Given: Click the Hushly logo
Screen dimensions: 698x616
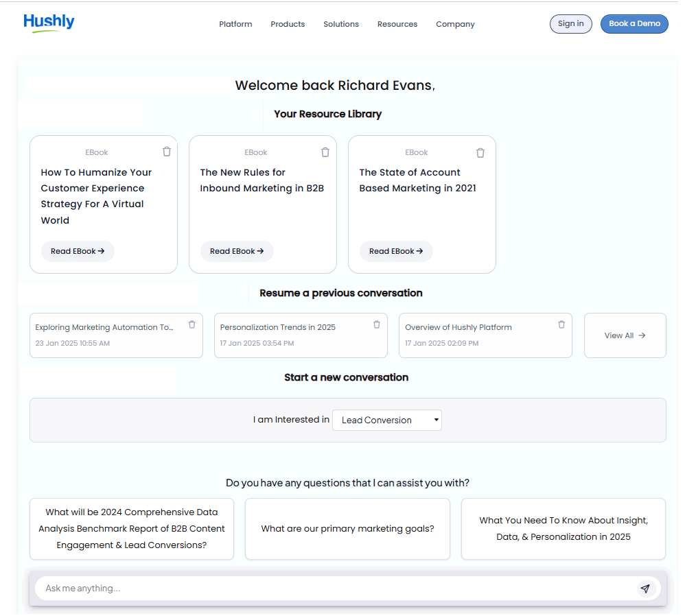Looking at the screenshot, I should pos(49,22).
